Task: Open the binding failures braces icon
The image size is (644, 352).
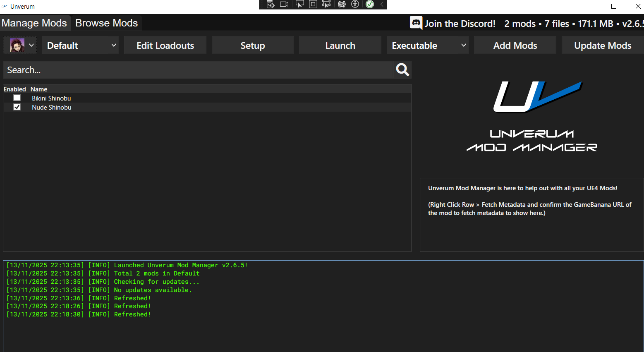Action: 342,5
